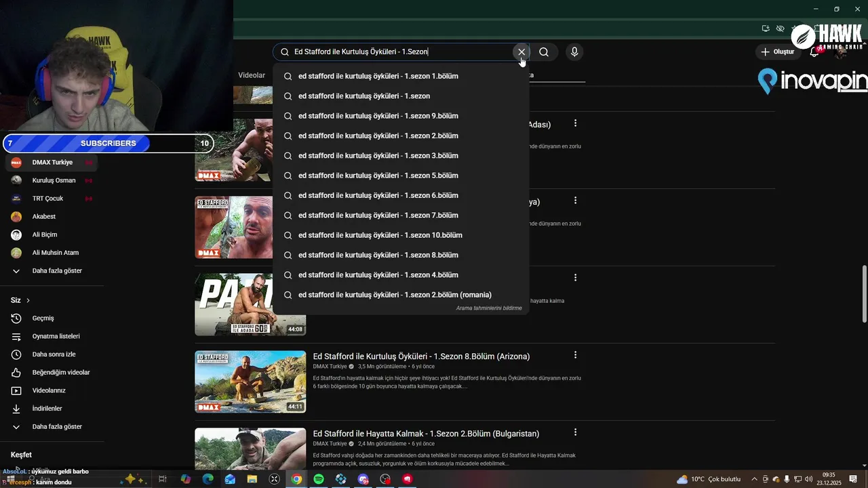Pick the '1.sezon 2.bölüm' suggestion without romania
868x488 pixels.
click(x=400, y=136)
